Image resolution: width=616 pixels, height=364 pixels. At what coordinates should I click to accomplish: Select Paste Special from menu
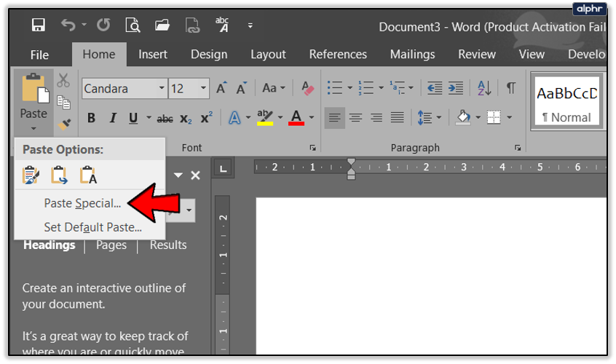point(82,203)
